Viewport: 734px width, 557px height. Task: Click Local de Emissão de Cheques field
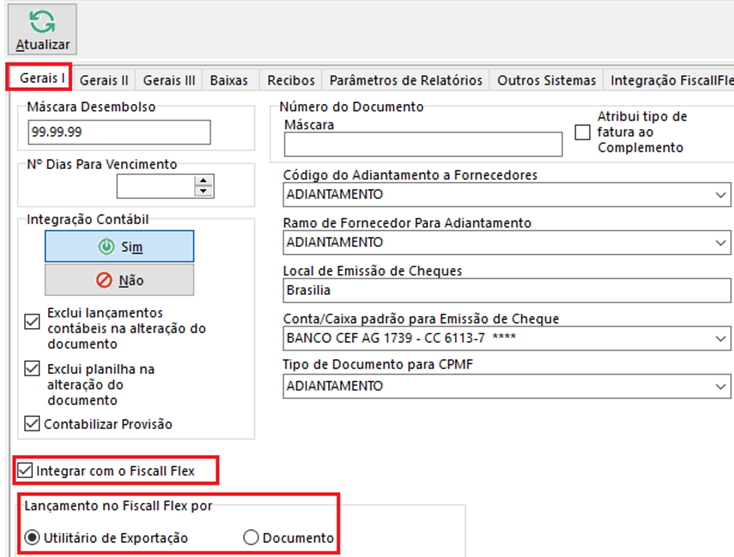(x=506, y=290)
